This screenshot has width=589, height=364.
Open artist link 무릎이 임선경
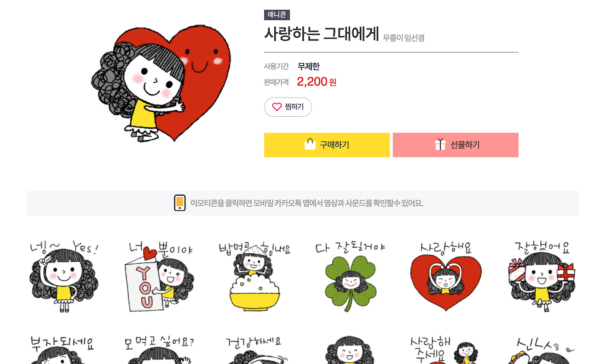404,38
